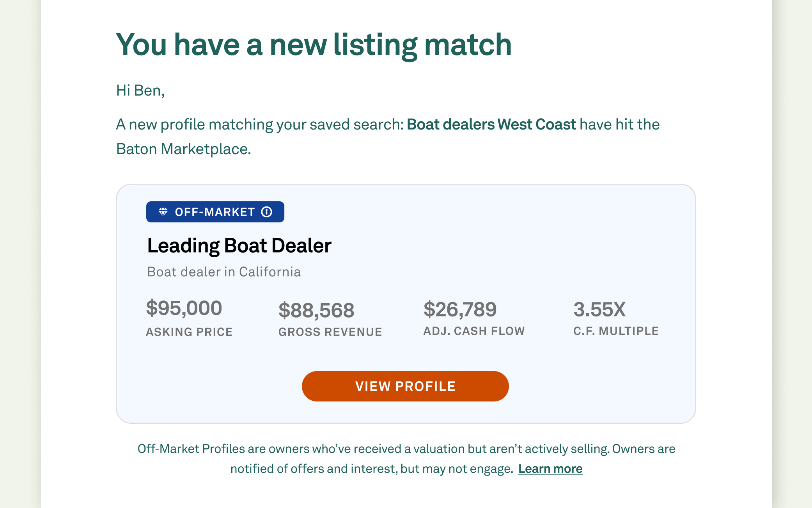The image size is (812, 508).
Task: Click the greeting line Hi Ben
Action: pos(140,91)
